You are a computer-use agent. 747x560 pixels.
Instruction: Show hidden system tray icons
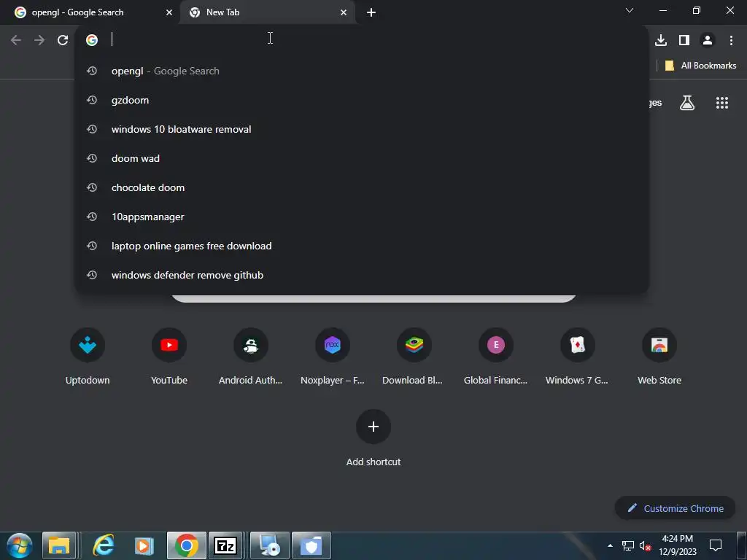tap(611, 545)
